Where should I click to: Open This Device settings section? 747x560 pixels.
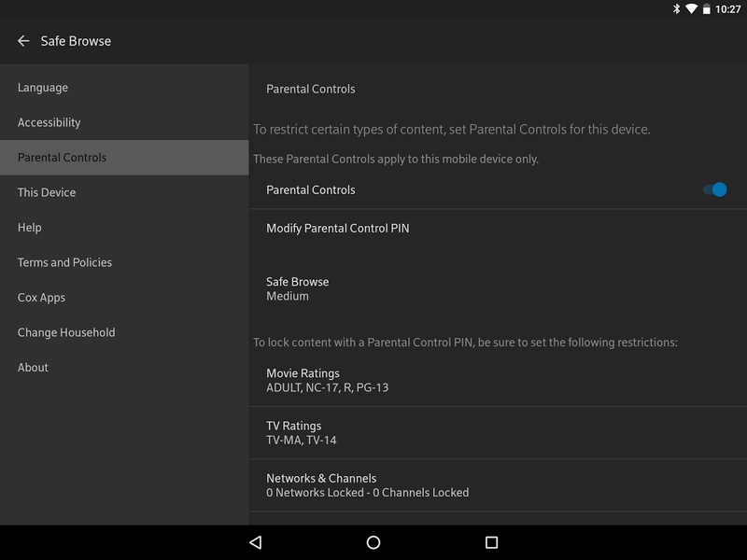click(x=124, y=192)
